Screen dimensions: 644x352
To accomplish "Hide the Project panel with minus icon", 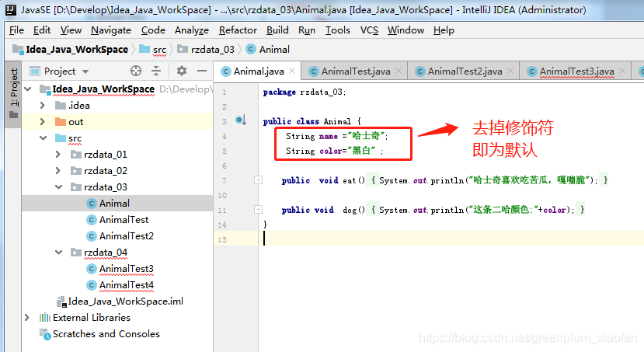I will (x=202, y=71).
